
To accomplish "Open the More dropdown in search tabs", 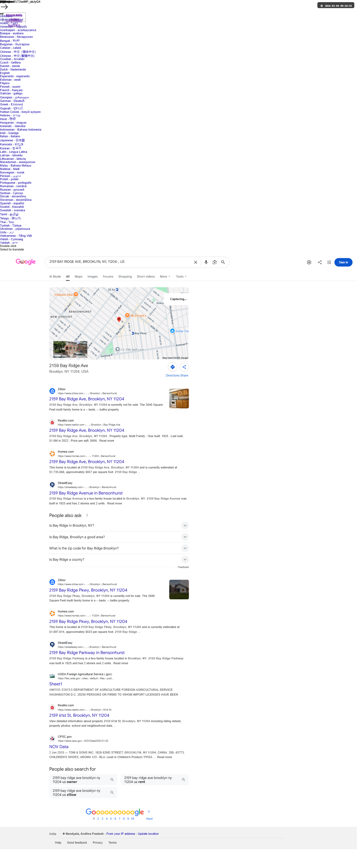I will point(165,276).
